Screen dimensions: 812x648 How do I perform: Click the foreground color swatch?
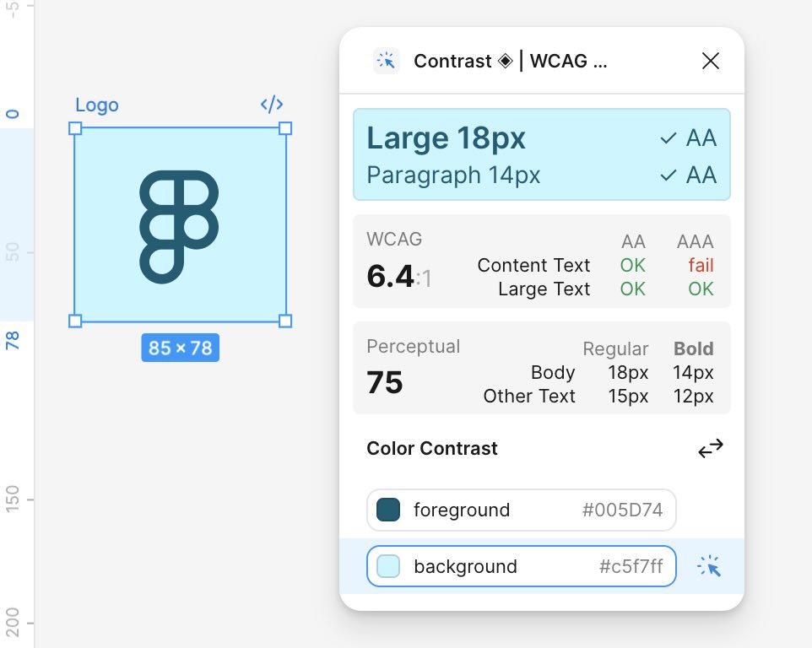[388, 510]
